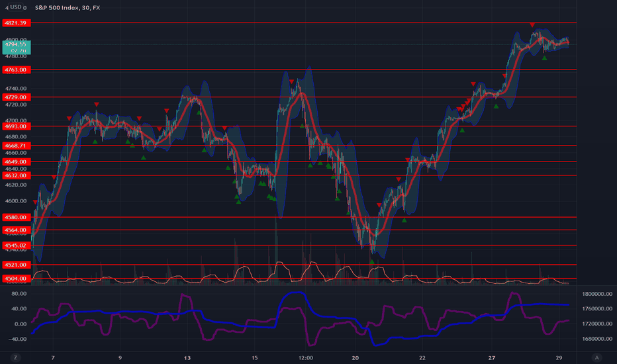
Task: Click the 4580.00 red price label
Action: click(x=16, y=217)
